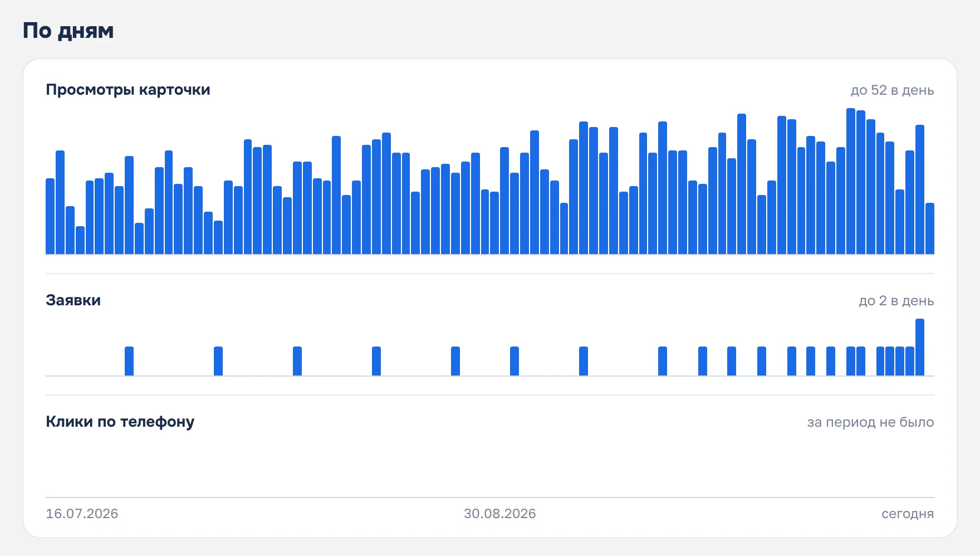
Task: Select the last bar of Просмотры карточки chart
Action: [x=930, y=228]
